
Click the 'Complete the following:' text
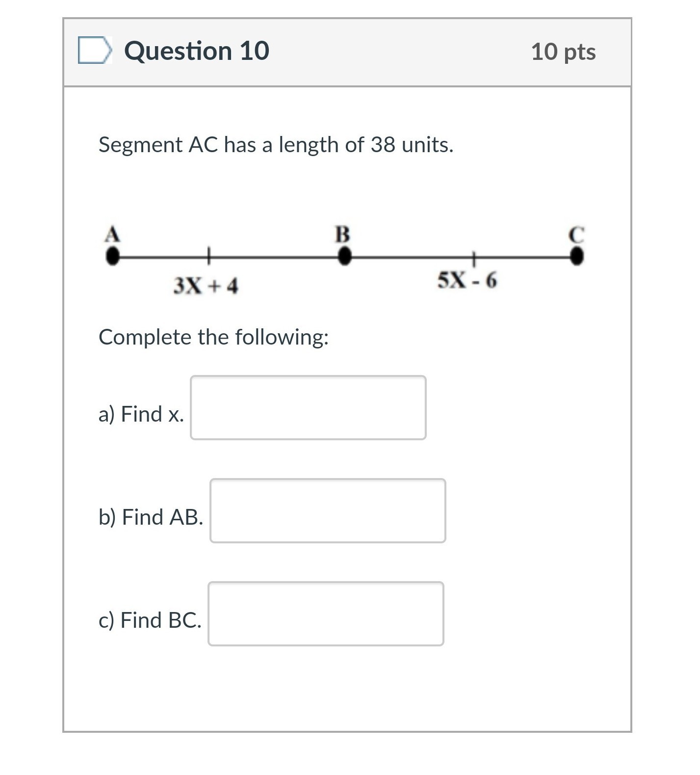tap(213, 337)
